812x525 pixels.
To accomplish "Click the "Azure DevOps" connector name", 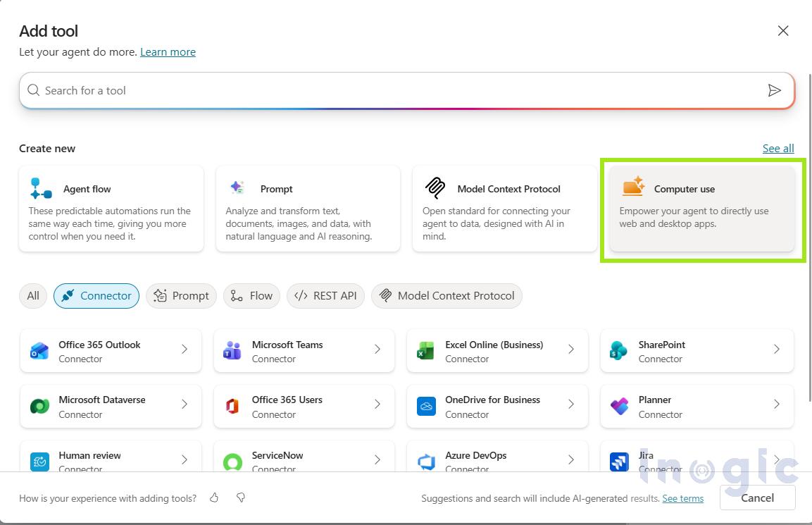I will click(x=476, y=455).
